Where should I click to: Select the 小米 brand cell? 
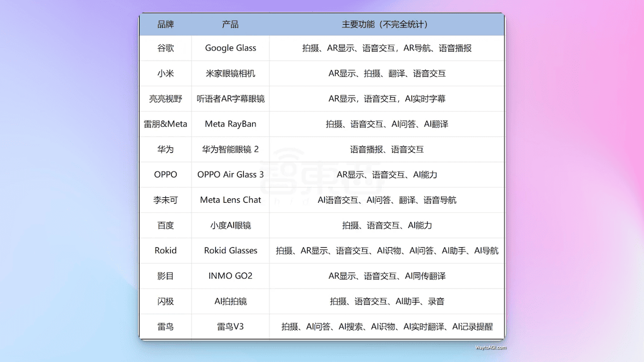(x=165, y=73)
